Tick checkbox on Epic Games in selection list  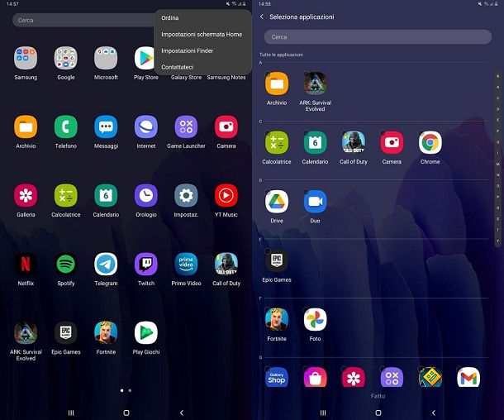pos(268,251)
